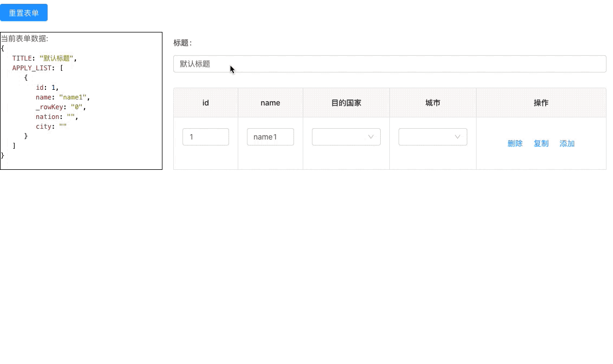Select the id column header
Viewport: 613px width, 364px height.
coord(206,103)
